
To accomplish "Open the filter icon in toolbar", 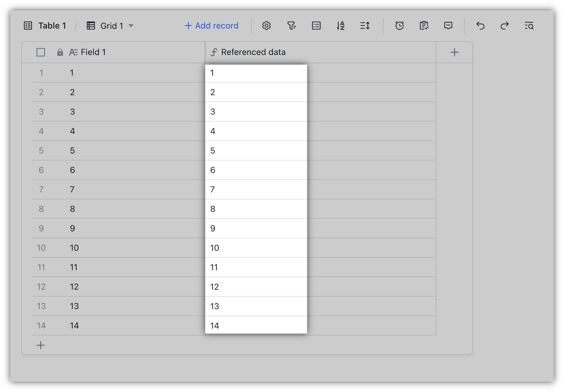I will 291,26.
